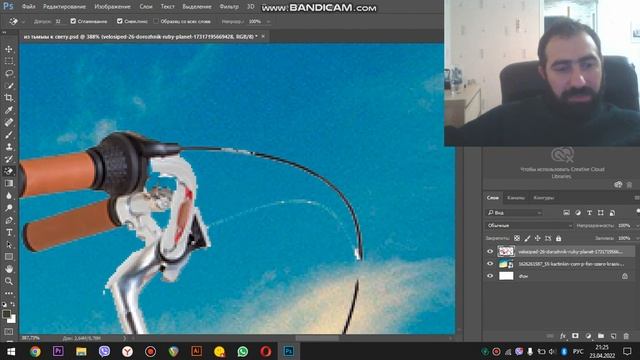Screen dimensions: 640x360
Task: Select the Magic Wand tool
Action: 9,86
